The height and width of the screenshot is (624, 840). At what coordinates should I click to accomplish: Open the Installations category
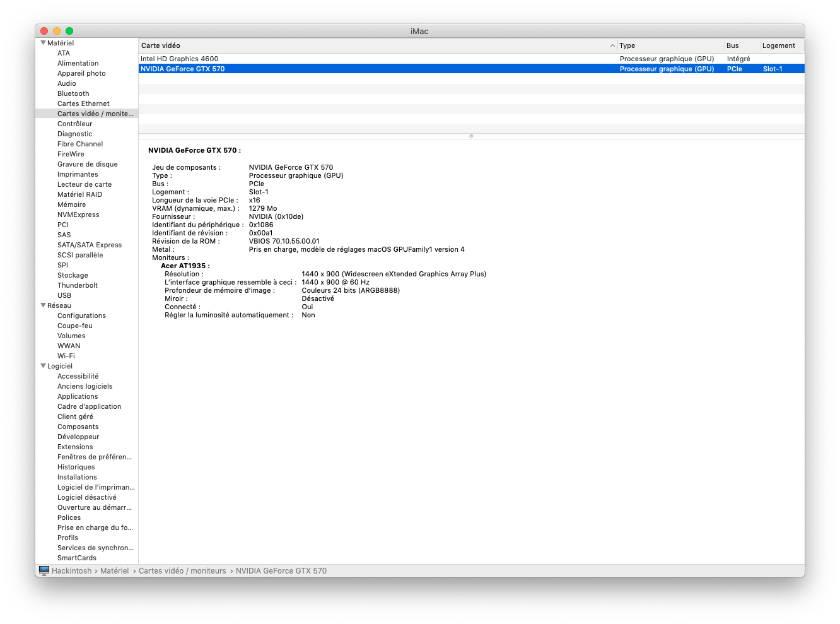coord(77,477)
